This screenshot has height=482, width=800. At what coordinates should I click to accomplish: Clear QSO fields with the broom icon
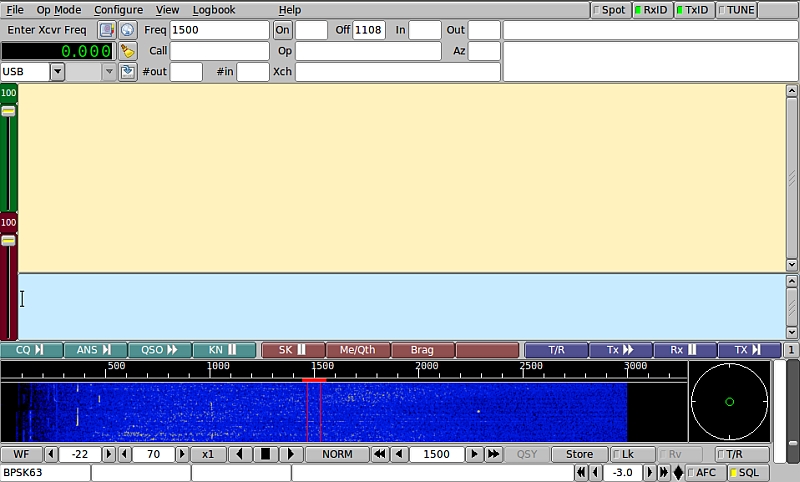127,51
